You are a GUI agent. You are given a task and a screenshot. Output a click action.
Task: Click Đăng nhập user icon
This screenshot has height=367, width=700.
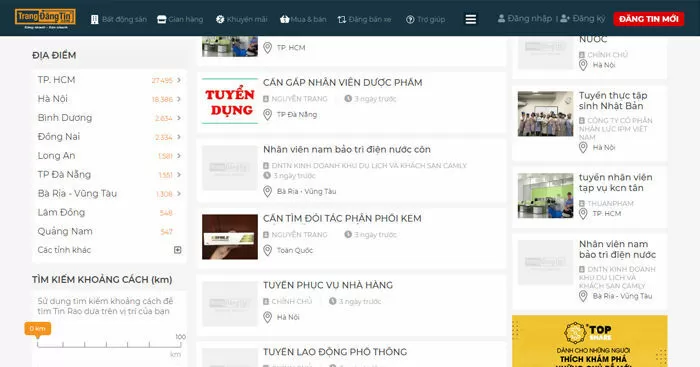501,18
